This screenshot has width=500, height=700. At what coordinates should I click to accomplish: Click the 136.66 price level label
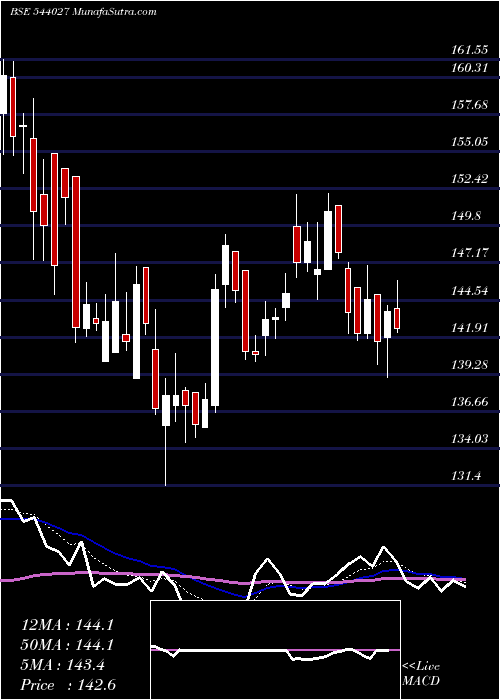pyautogui.click(x=469, y=402)
